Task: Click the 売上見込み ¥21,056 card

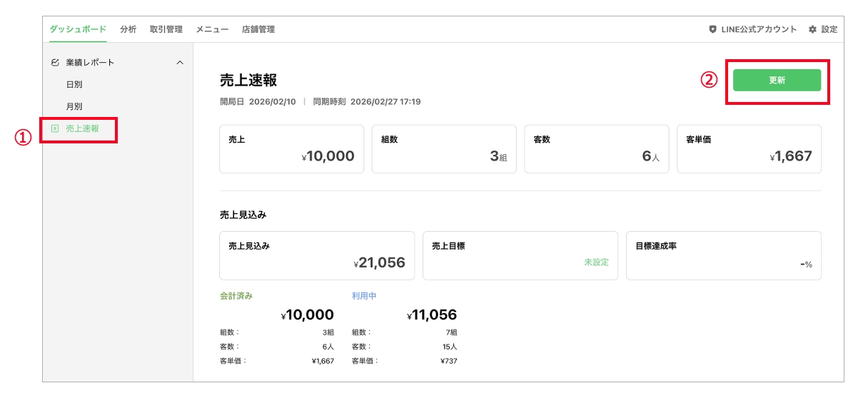Action: pyautogui.click(x=317, y=255)
